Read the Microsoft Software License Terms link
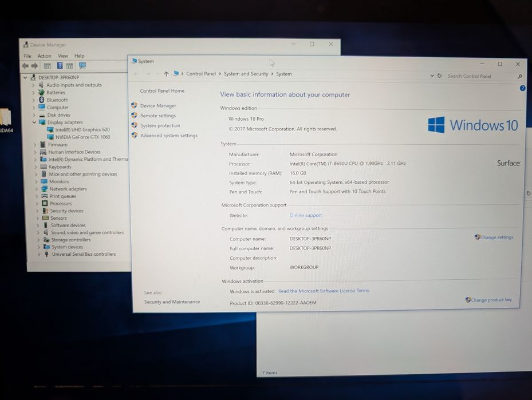 (x=324, y=291)
